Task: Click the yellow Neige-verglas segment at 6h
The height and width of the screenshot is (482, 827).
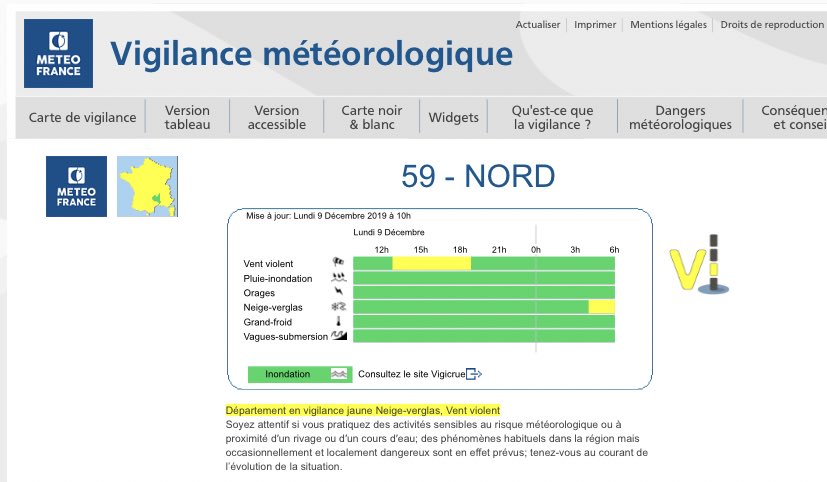Action: (602, 306)
